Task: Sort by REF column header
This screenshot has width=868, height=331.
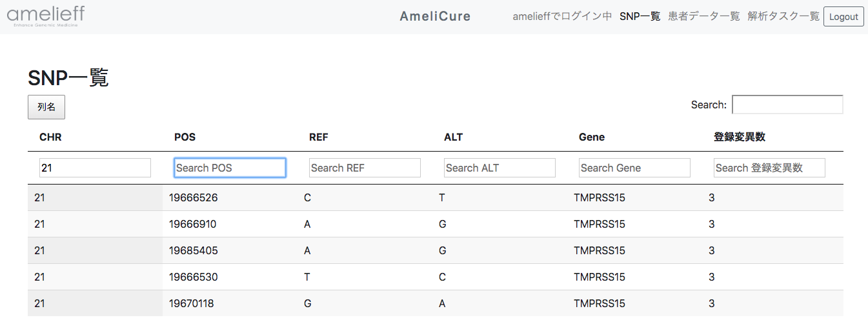Action: [318, 137]
